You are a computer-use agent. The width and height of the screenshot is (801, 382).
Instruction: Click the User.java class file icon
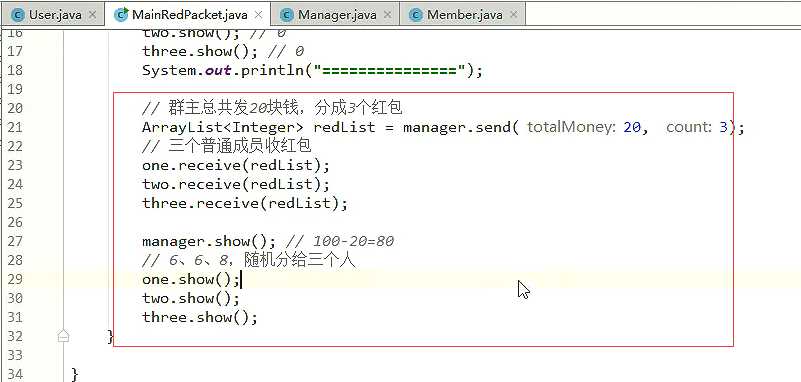18,15
